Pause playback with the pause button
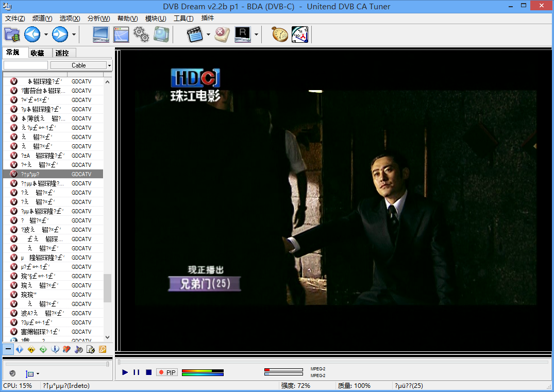The height and width of the screenshot is (392, 554). click(x=137, y=372)
